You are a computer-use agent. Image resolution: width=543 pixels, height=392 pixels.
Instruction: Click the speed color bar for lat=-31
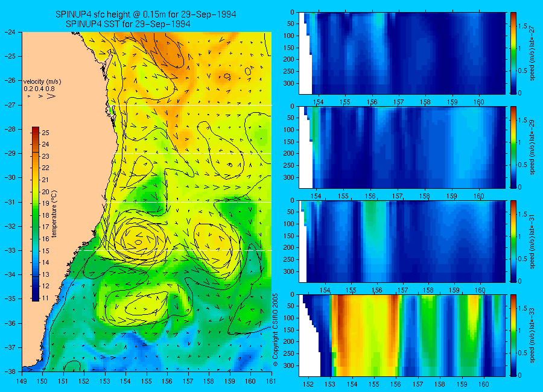pos(513,241)
